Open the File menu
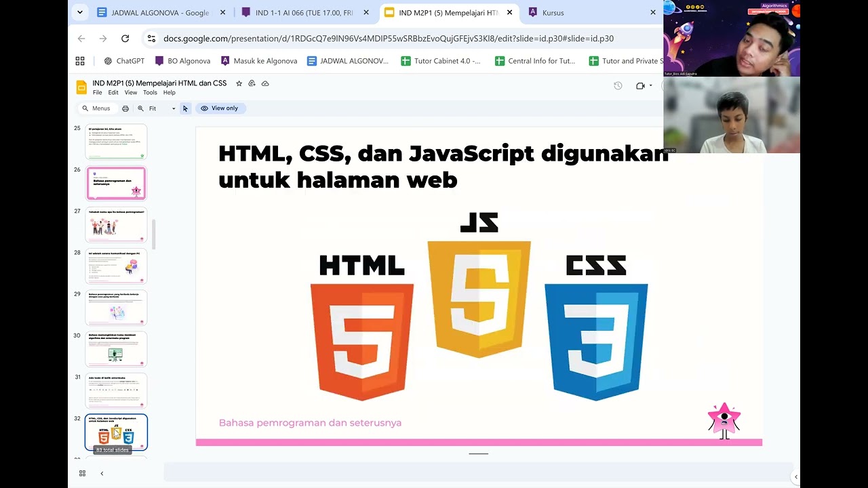This screenshot has width=868, height=488. [98, 93]
